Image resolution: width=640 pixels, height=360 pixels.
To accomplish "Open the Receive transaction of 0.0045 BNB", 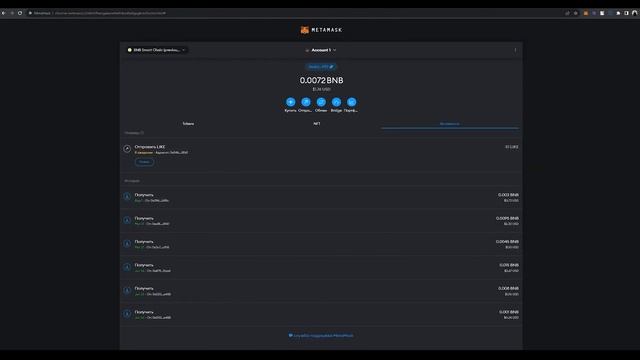I will click(321, 244).
